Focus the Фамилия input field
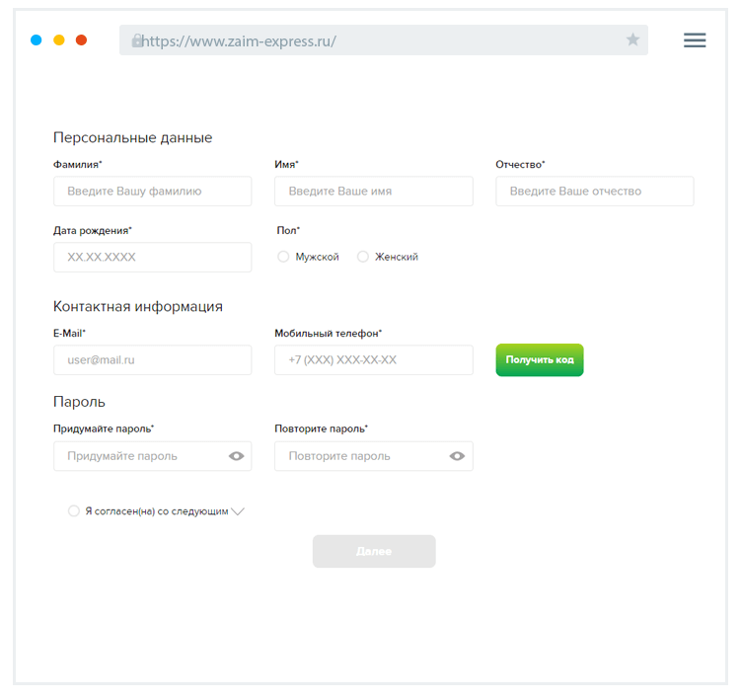The image size is (741, 700). [x=153, y=192]
